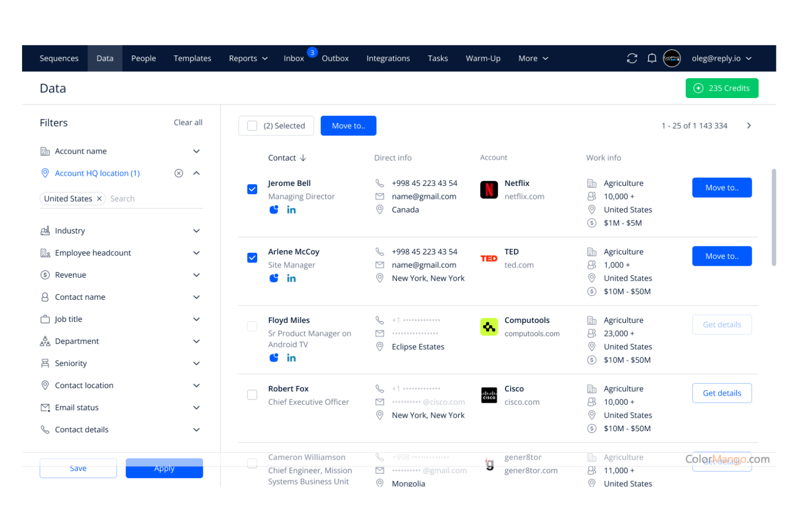The height and width of the screenshot is (532, 798).
Task: Uncheck Jerome Bell's row checkbox
Action: 252,189
